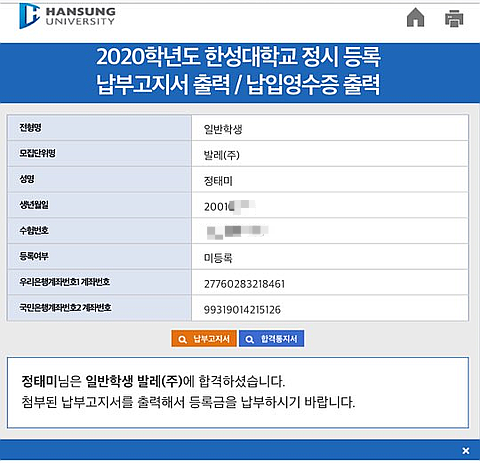Select the value 발레(주) in the table
The image size is (480, 463).
222,155
